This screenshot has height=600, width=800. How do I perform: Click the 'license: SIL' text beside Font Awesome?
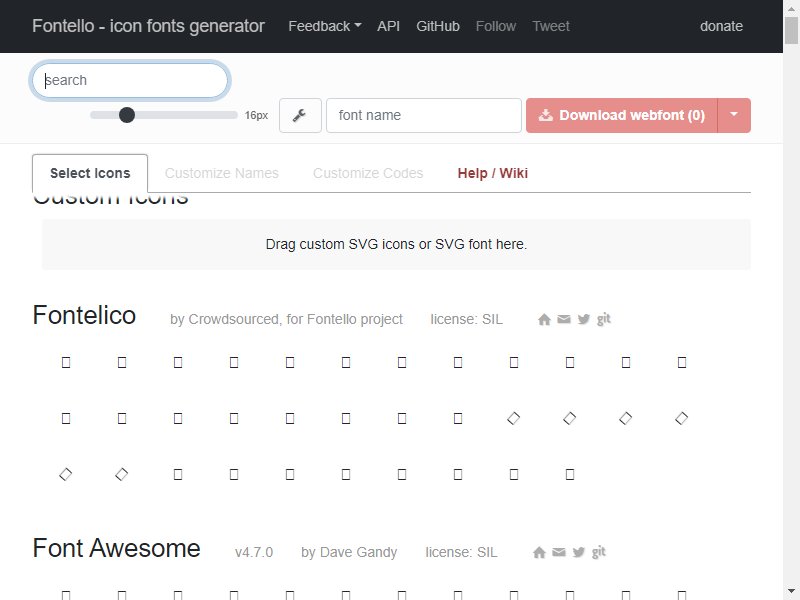pyautogui.click(x=461, y=553)
